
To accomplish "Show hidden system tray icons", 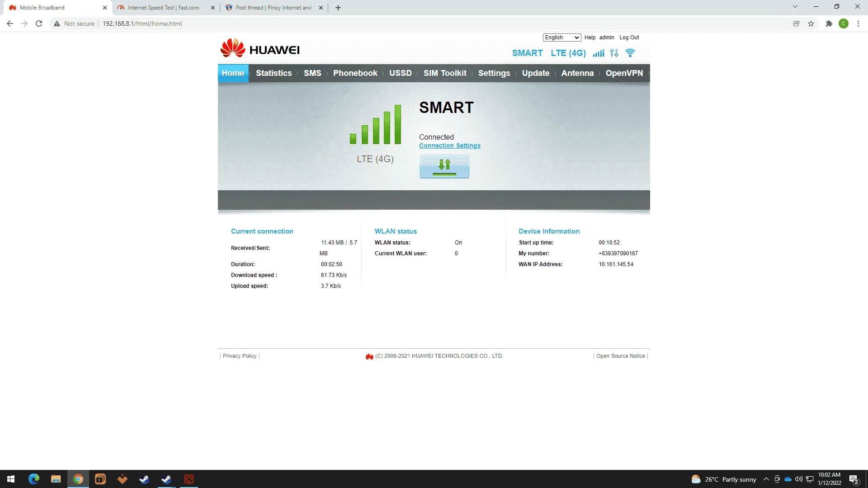I will click(x=766, y=479).
